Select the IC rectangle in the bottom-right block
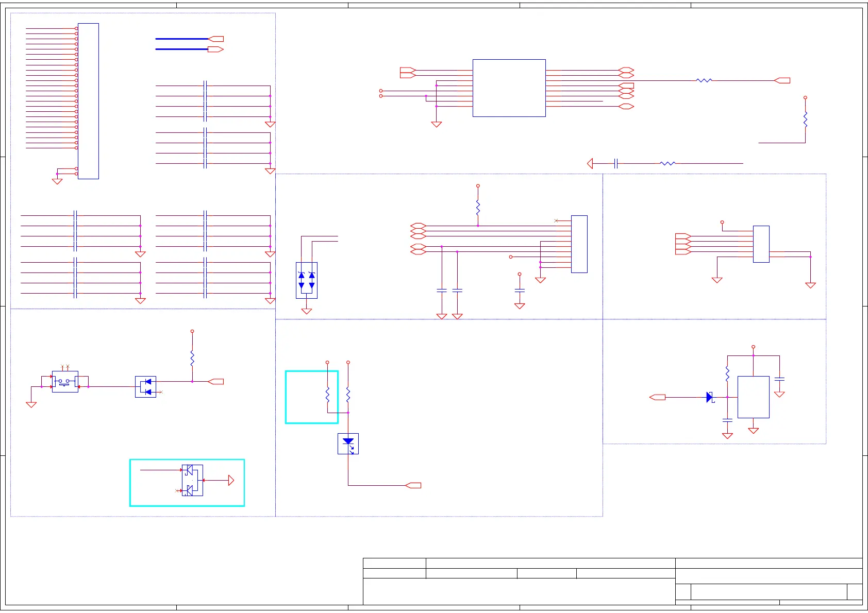Viewport: 868px width, 613px height. point(753,397)
